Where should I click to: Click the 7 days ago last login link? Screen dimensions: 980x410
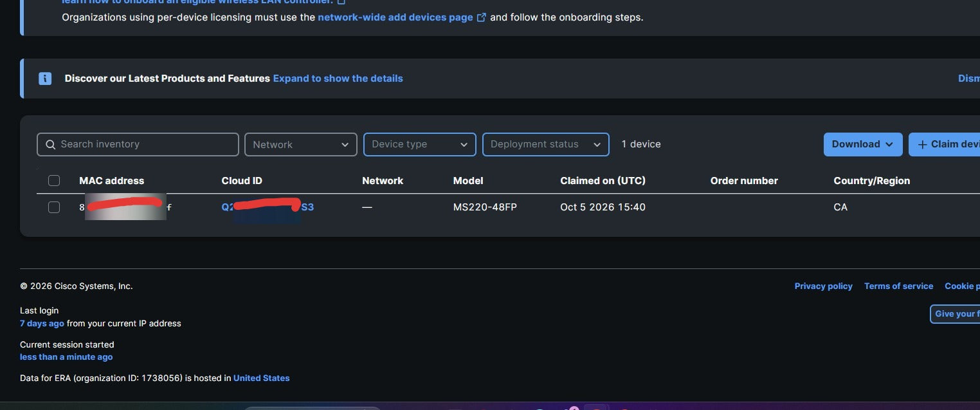[42, 324]
